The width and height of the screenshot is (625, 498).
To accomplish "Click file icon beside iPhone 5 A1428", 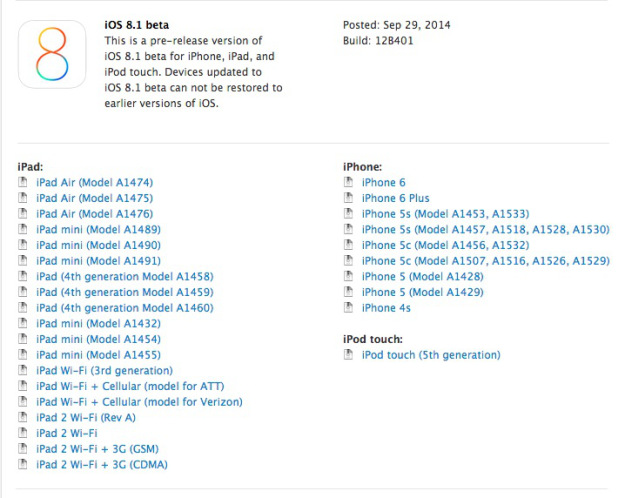I will point(348,277).
